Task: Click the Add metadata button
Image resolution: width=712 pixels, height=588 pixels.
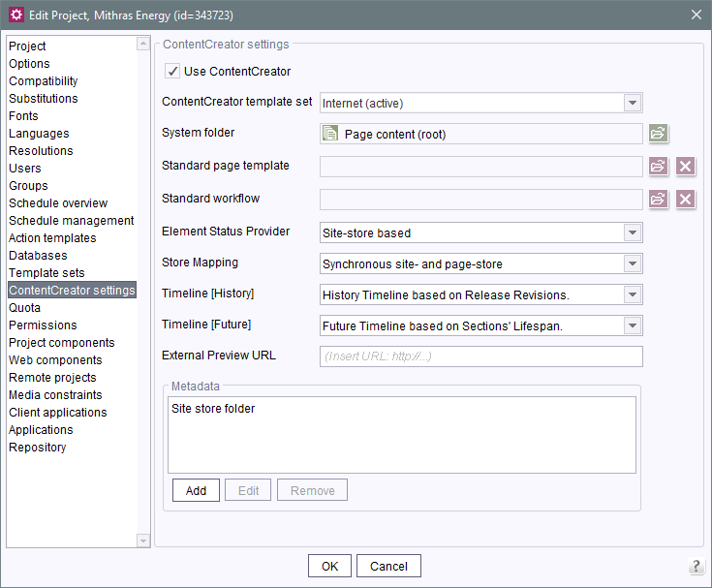Action: [x=196, y=490]
